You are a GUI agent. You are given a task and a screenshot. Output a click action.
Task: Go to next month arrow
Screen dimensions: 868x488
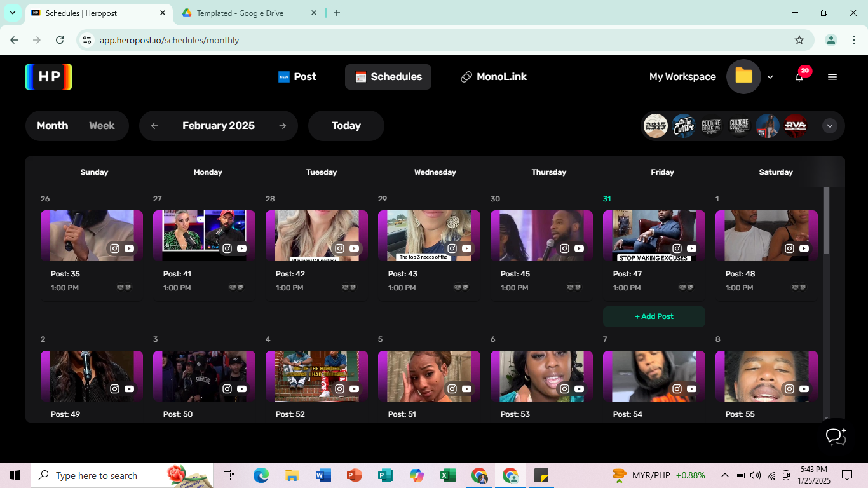pos(283,126)
